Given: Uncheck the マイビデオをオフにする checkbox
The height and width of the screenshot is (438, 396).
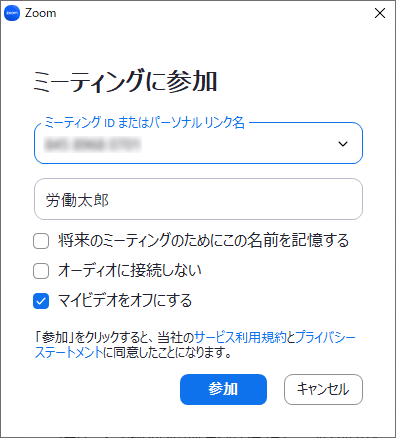Looking at the screenshot, I should click(41, 301).
